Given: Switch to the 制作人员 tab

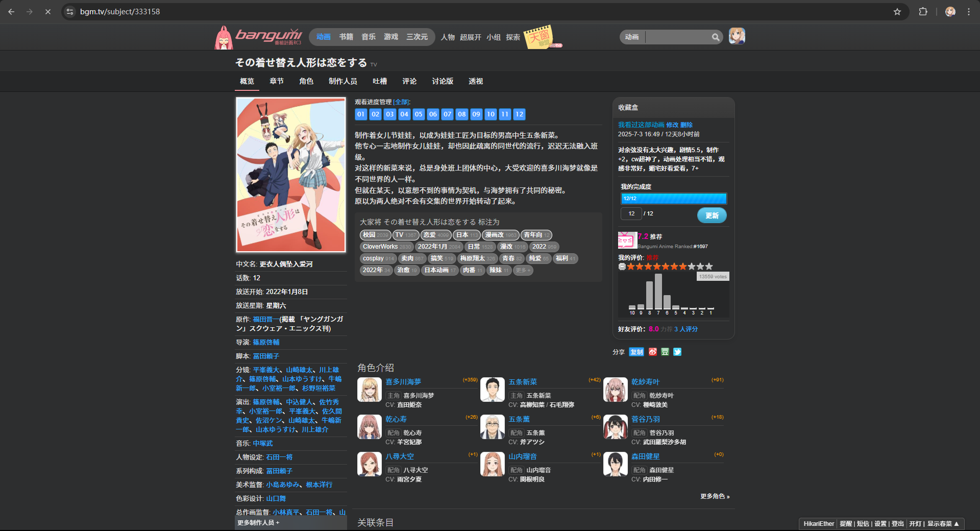Looking at the screenshot, I should 343,81.
